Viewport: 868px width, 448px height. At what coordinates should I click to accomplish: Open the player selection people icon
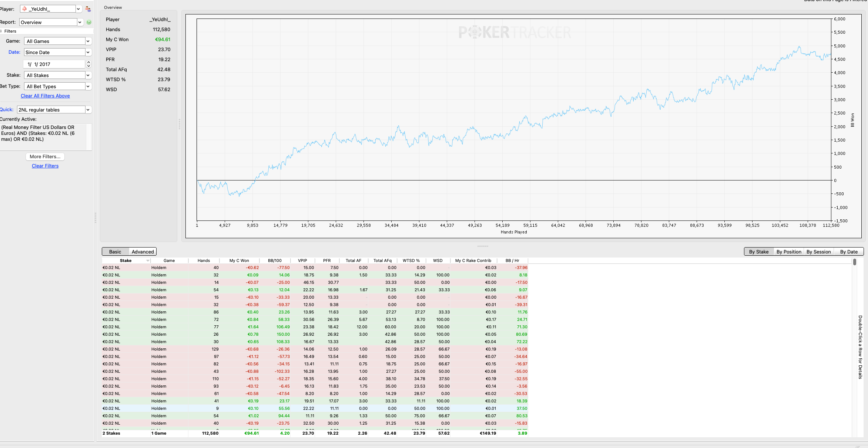click(x=88, y=9)
